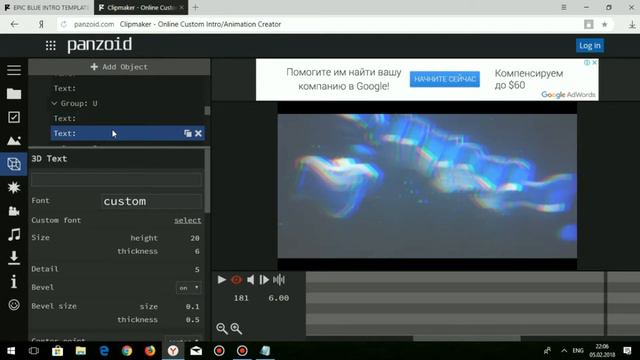640x360 pixels.
Task: Close the Google AdWords ad
Action: click(595, 62)
